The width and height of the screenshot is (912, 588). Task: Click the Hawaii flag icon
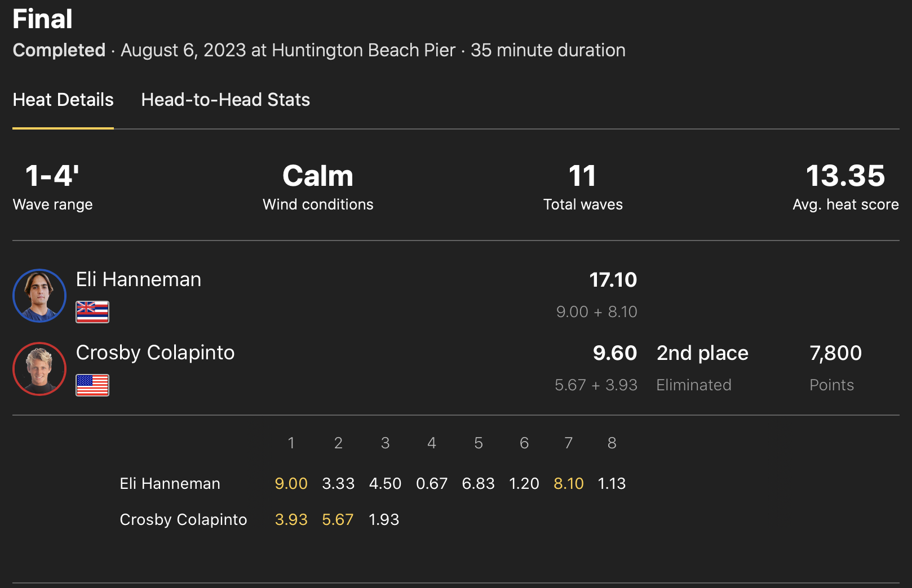pos(92,311)
